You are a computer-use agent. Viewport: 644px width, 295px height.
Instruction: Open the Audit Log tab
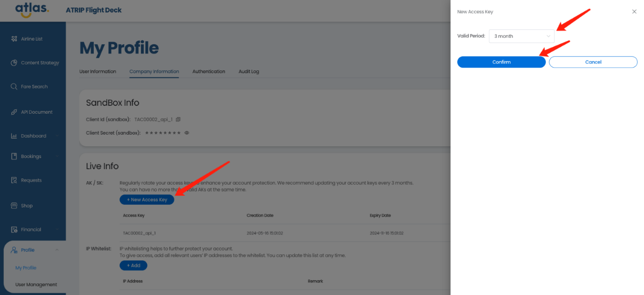pos(249,72)
